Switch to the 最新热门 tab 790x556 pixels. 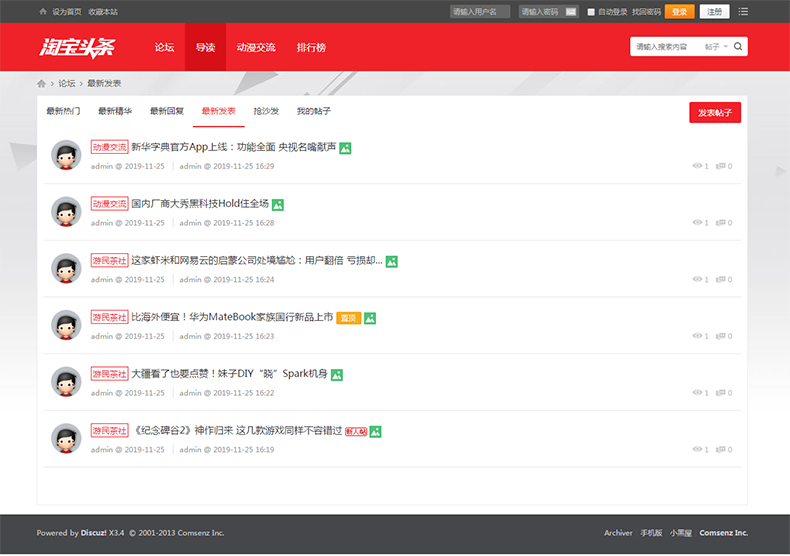click(x=62, y=111)
